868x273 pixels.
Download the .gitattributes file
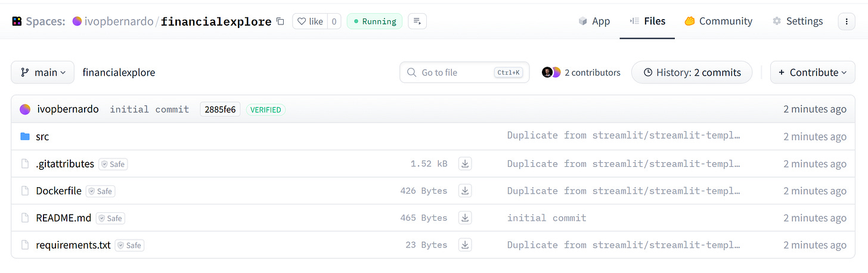(x=465, y=163)
